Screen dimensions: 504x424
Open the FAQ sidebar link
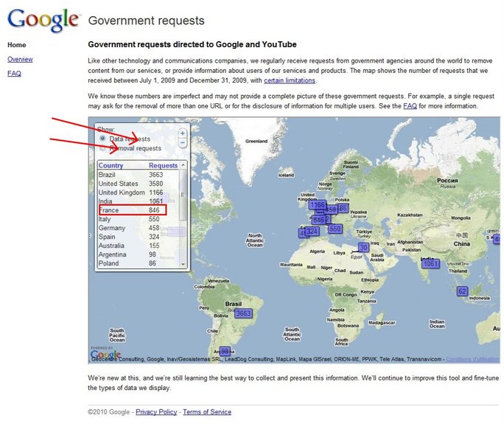[x=14, y=73]
